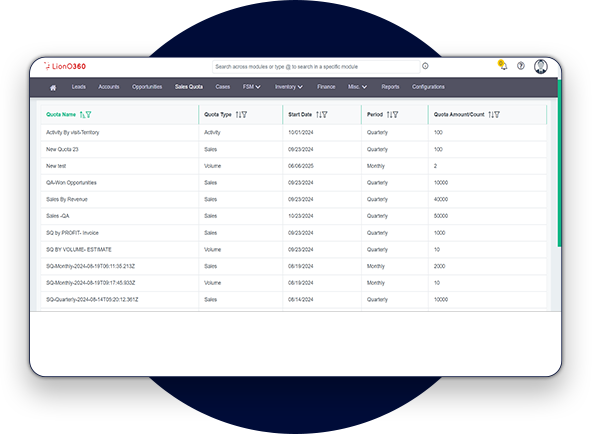This screenshot has height=434, width=592.
Task: Click the LionO360 logo
Action: pyautogui.click(x=65, y=66)
